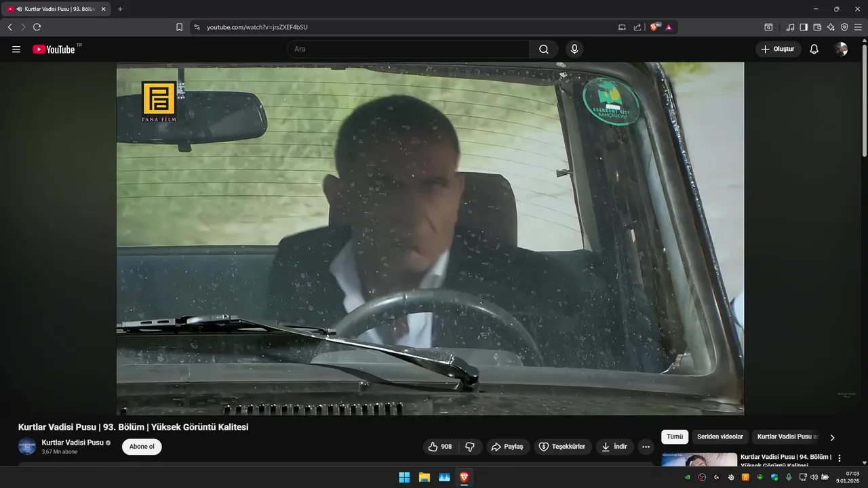This screenshot has width=868, height=488.
Task: Like the video with 908 likes
Action: (440, 447)
